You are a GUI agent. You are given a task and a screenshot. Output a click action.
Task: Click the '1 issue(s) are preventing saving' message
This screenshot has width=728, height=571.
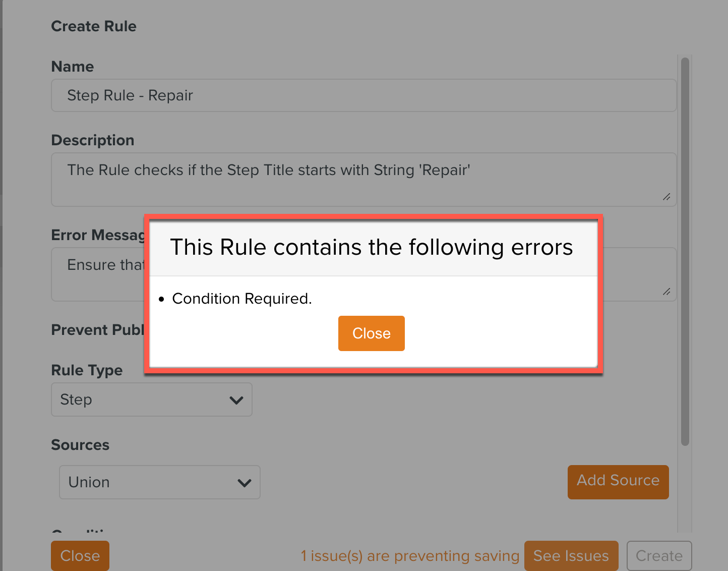point(410,556)
